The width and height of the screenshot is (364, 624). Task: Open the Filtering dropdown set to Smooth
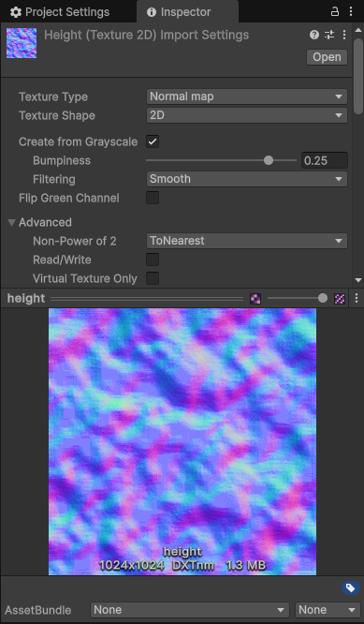point(247,179)
